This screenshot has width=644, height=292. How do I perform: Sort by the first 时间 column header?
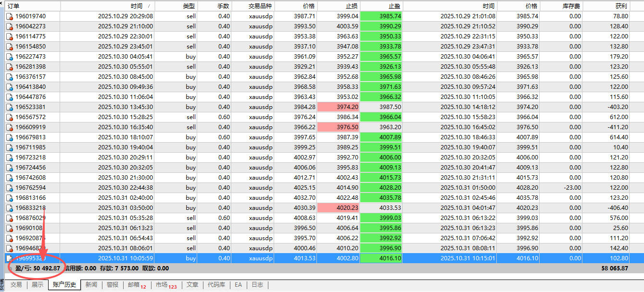click(x=108, y=6)
